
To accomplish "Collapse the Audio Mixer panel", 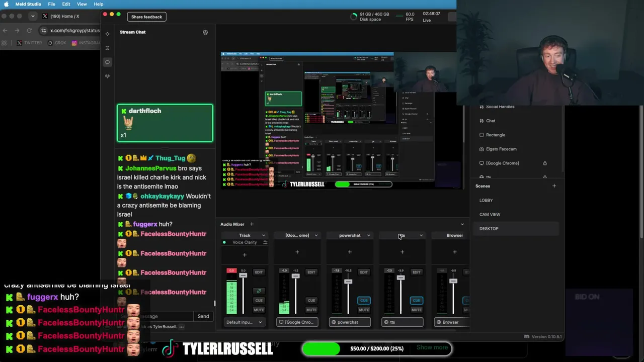I will point(462,224).
